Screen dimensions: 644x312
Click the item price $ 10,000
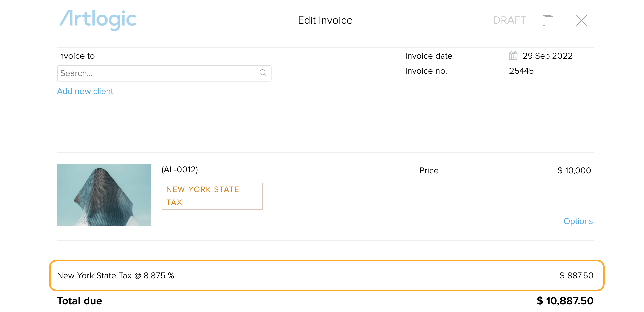(574, 171)
